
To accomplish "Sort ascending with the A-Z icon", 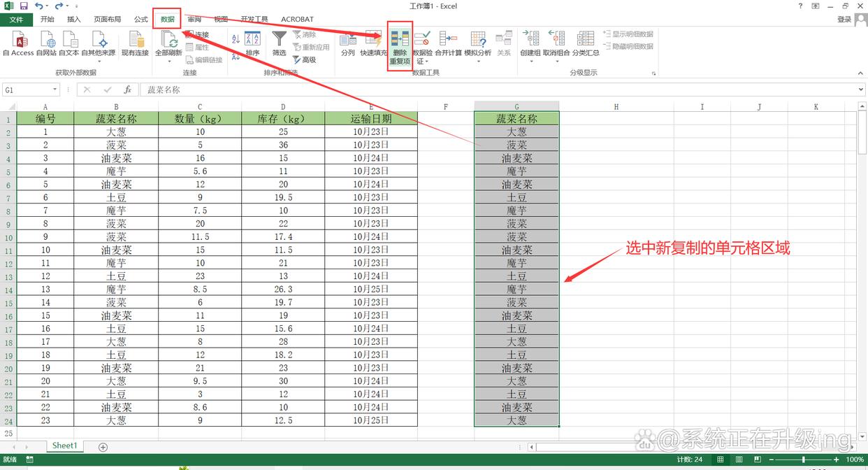I will coord(236,40).
